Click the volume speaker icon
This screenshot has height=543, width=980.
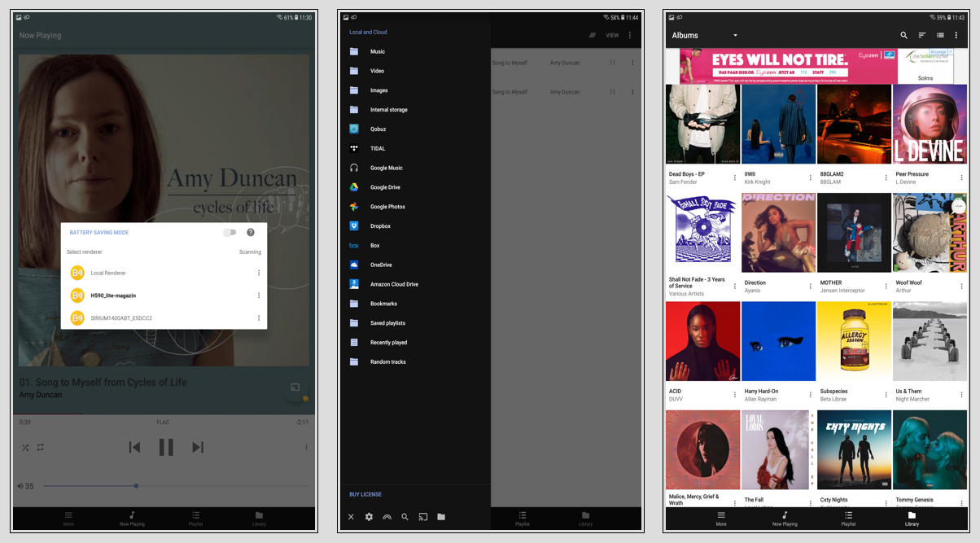(x=21, y=486)
